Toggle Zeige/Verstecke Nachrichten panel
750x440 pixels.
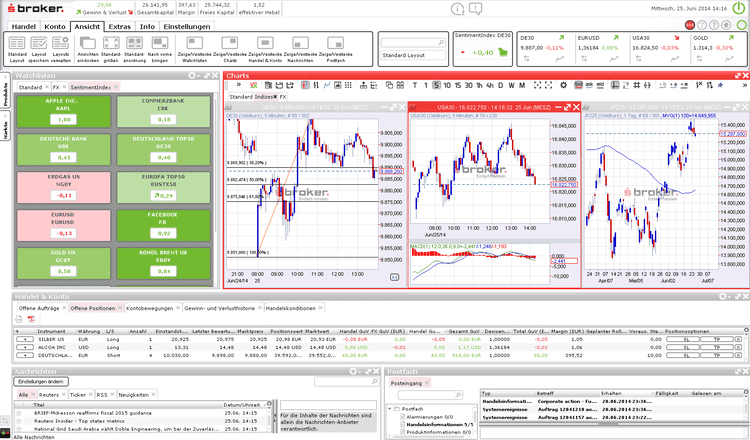[x=300, y=43]
